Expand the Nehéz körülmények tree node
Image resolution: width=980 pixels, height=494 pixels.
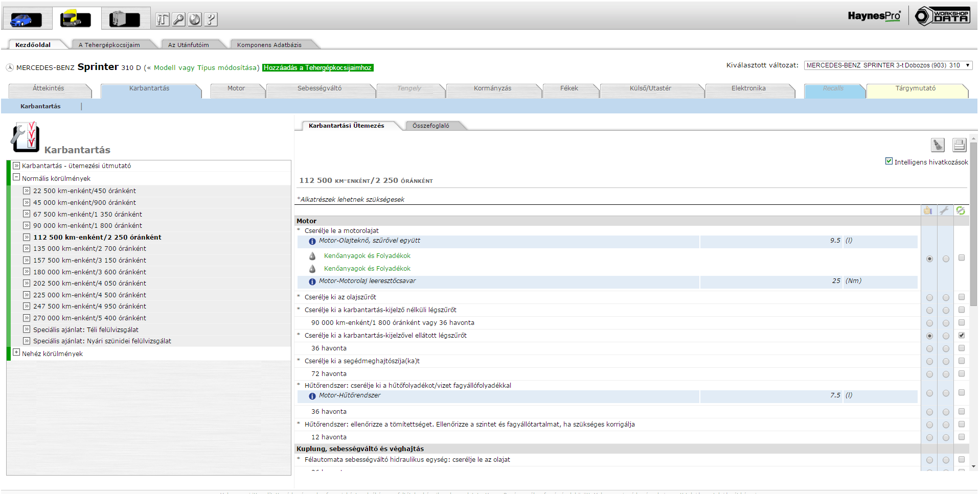coord(16,353)
